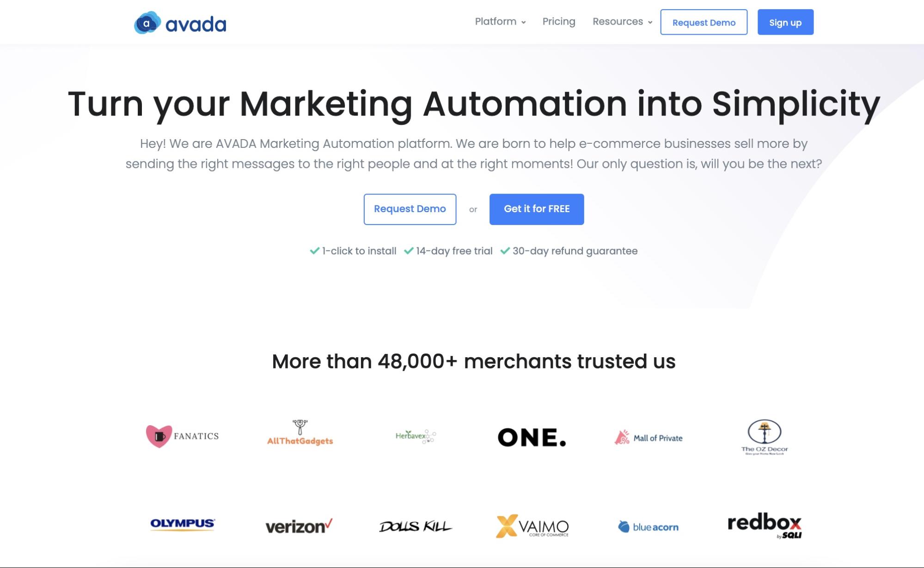The width and height of the screenshot is (924, 568).
Task: Expand the Resources navigation menu
Action: [620, 22]
